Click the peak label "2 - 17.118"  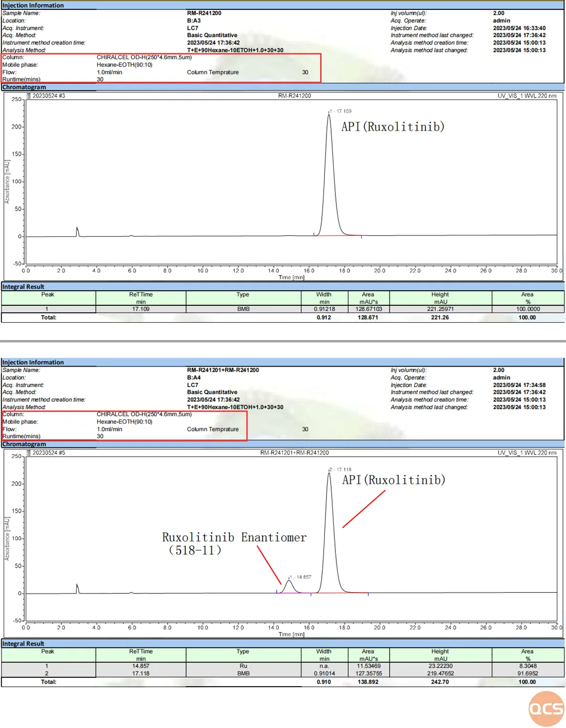pos(341,469)
